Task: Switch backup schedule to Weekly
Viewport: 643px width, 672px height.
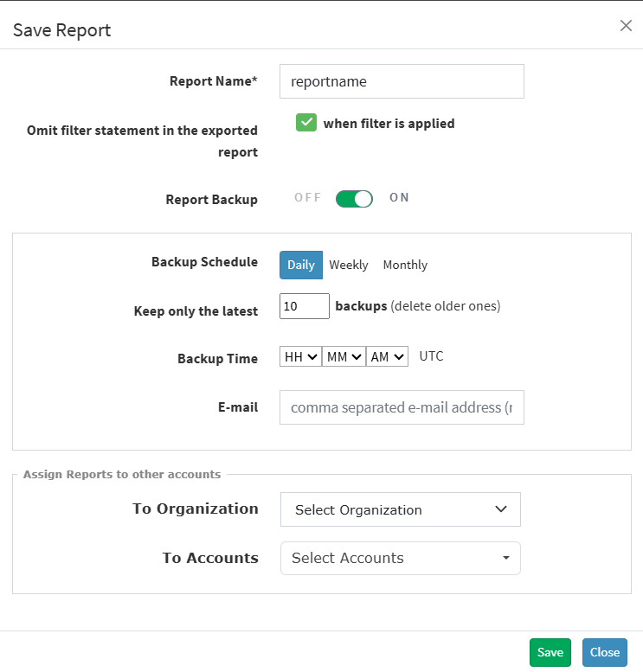Action: (349, 266)
